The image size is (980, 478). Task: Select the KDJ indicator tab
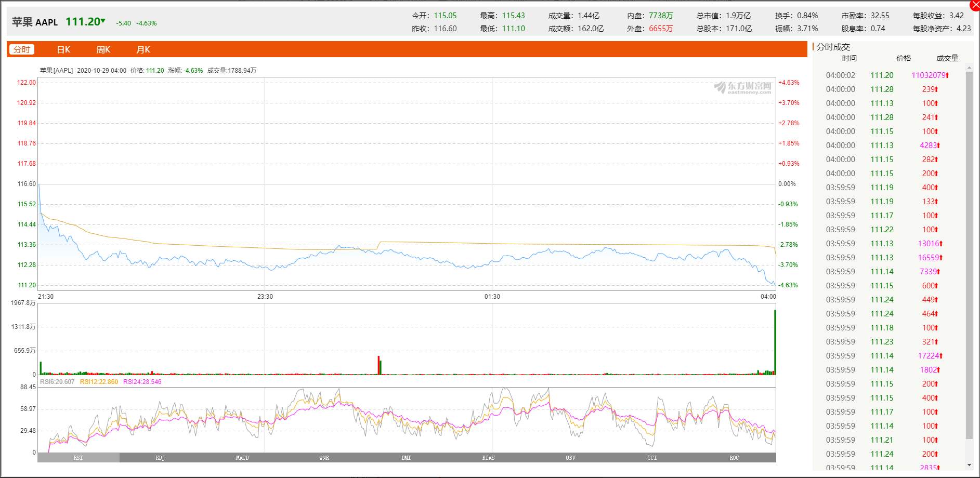[161, 458]
